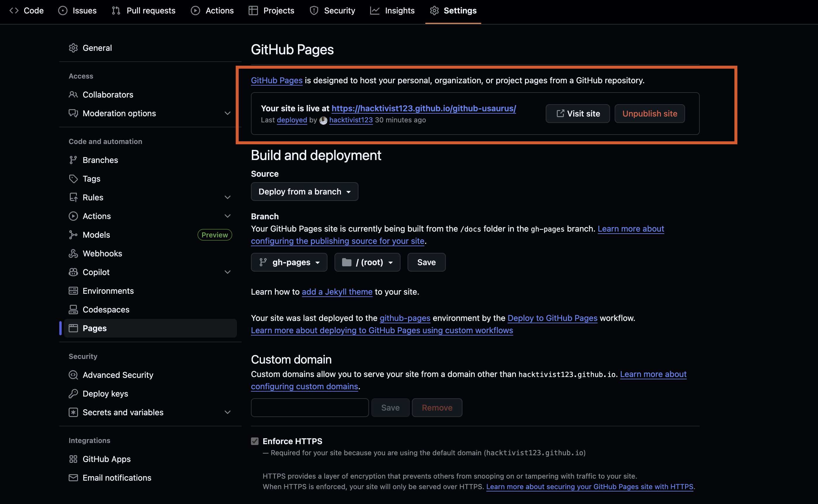This screenshot has height=504, width=818.
Task: Open the Settings tab
Action: pos(453,11)
